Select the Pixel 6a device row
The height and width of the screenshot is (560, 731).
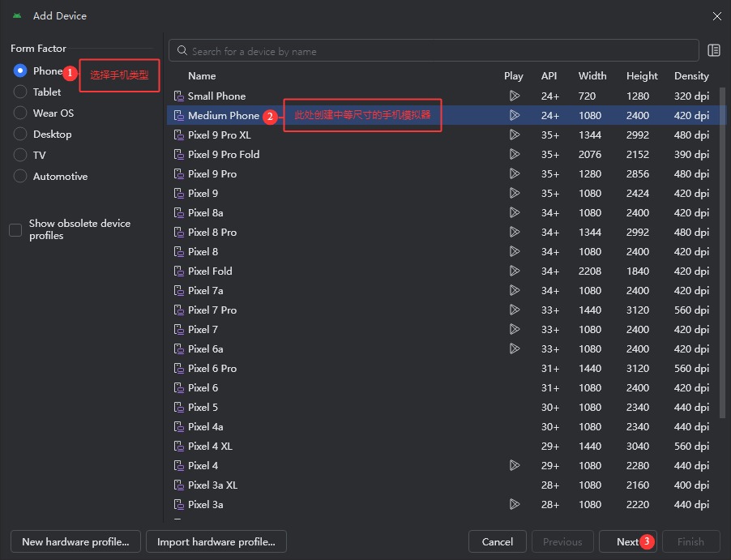(447, 348)
